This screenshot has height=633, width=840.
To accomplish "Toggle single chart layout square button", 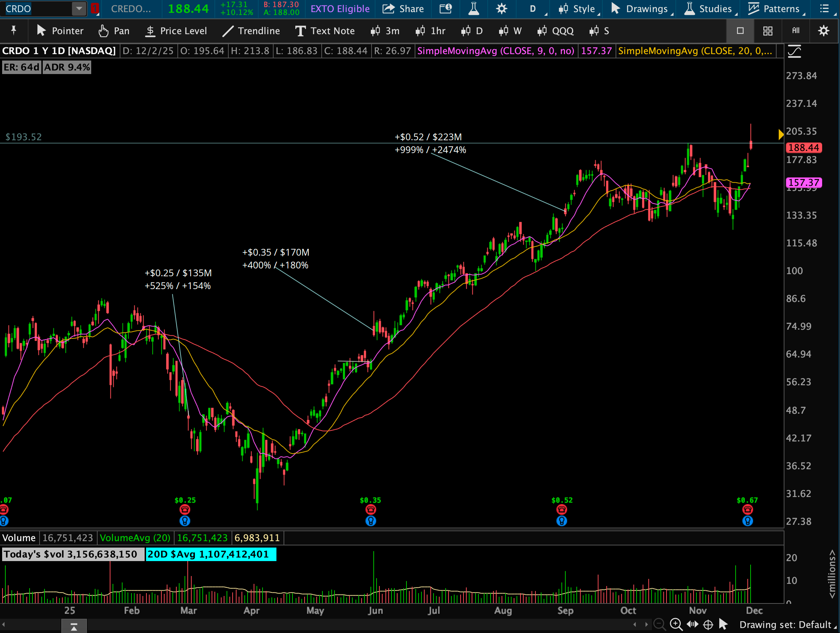I will (740, 31).
